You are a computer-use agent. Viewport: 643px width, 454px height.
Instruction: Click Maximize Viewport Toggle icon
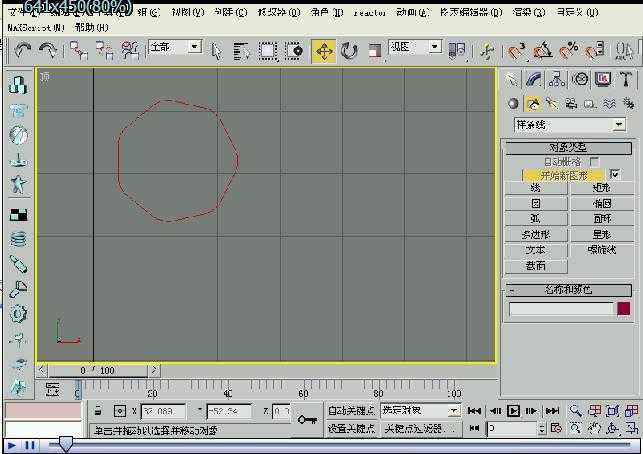[632, 428]
